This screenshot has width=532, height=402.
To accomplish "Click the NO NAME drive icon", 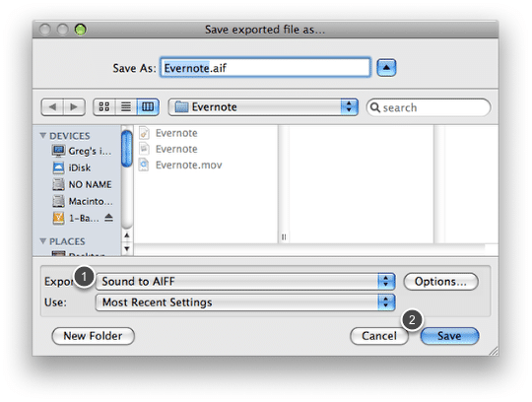I will 58,184.
